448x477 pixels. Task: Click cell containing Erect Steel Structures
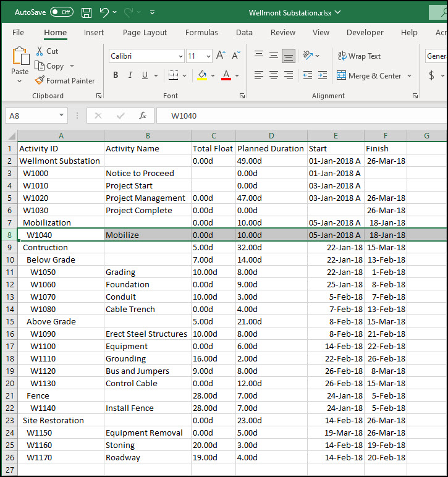point(148,334)
